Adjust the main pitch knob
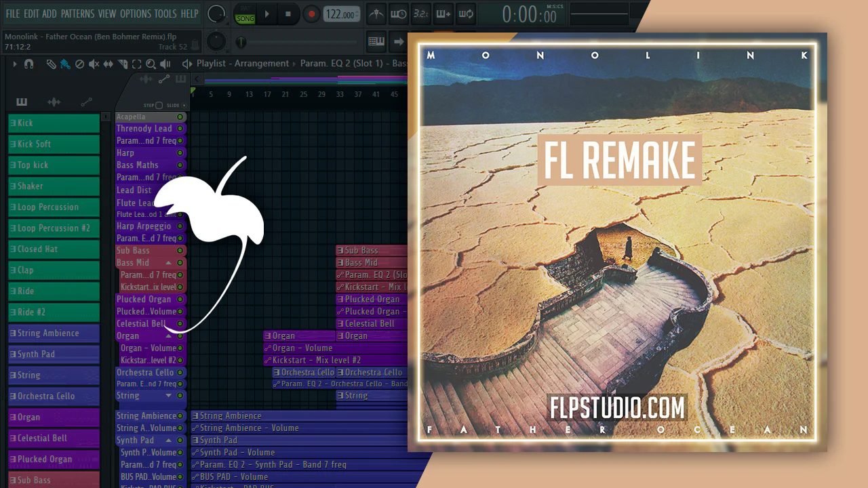 pos(216,41)
